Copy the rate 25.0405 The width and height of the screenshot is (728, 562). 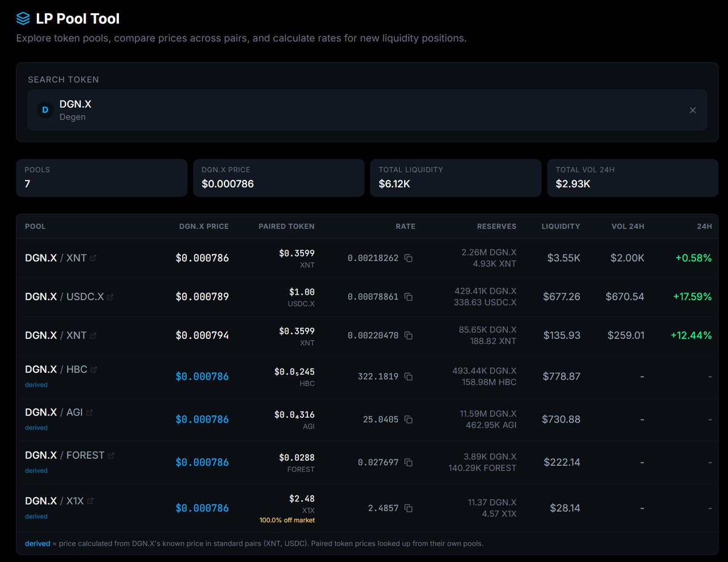point(408,420)
